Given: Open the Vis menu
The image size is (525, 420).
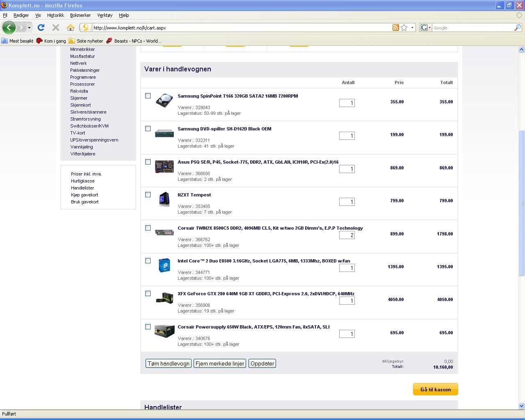Looking at the screenshot, I should 38,15.
